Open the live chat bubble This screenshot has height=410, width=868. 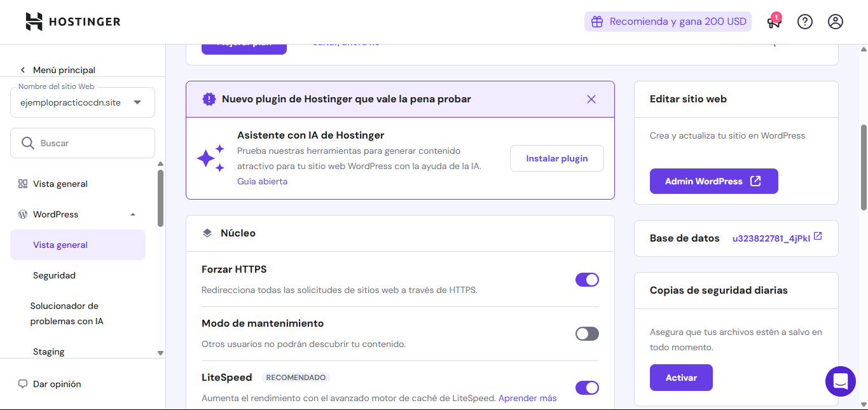coord(841,381)
